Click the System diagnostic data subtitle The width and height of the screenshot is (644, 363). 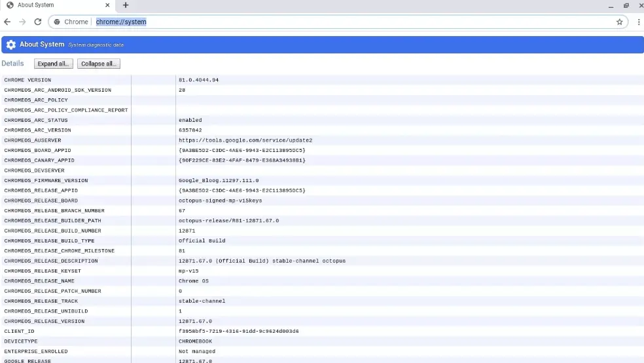click(96, 45)
